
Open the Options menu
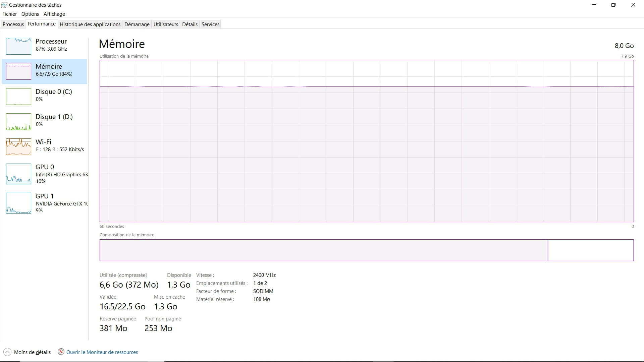(x=30, y=14)
